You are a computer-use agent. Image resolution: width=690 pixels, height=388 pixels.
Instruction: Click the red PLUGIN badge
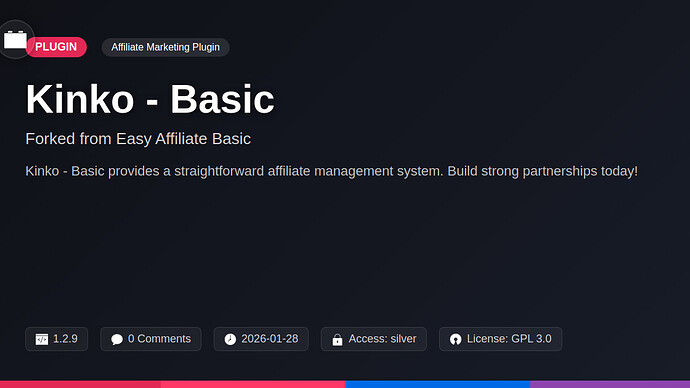(x=56, y=47)
